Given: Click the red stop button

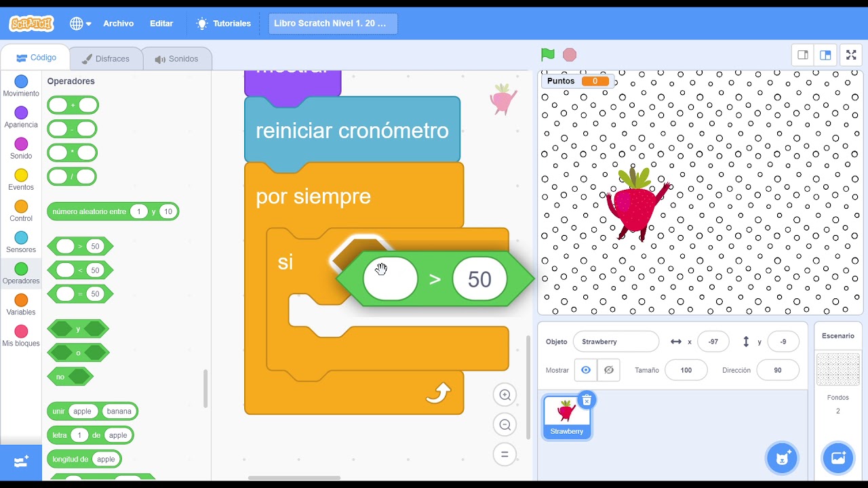Looking at the screenshot, I should [x=570, y=55].
